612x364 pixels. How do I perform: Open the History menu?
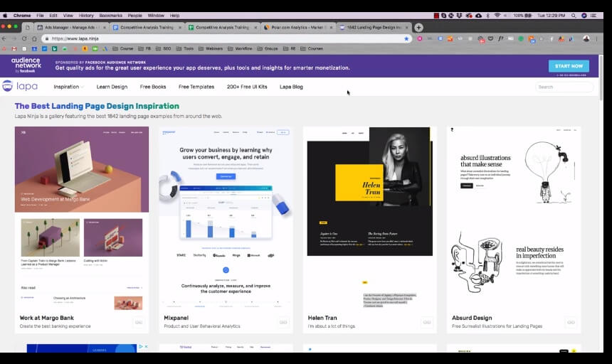pyautogui.click(x=86, y=16)
